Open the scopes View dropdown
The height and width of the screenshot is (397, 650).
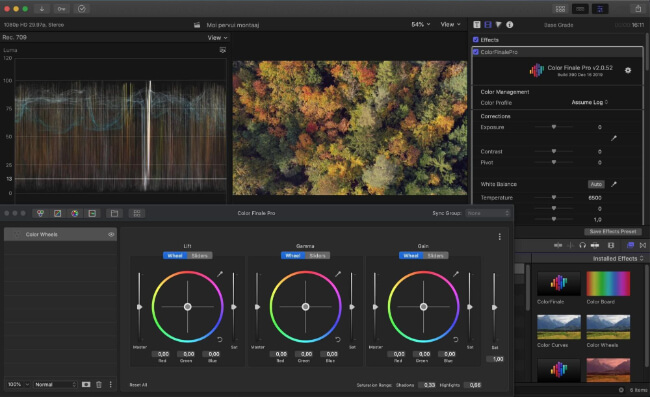click(218, 38)
